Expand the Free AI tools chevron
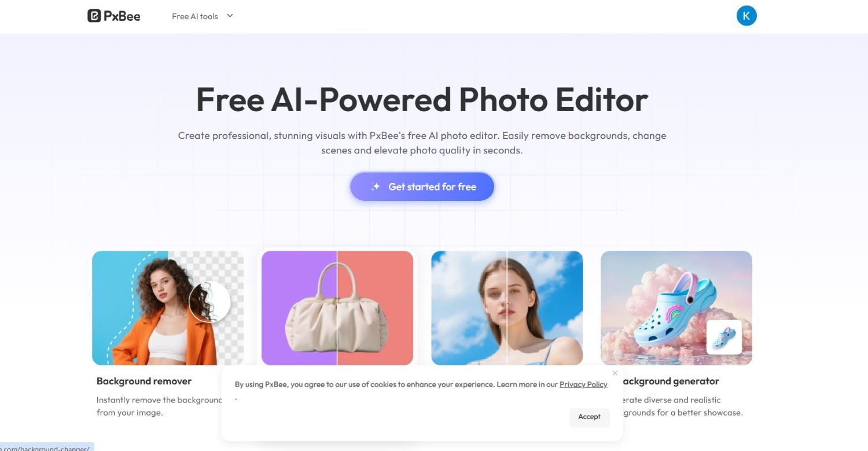This screenshot has height=451, width=868. (x=230, y=16)
